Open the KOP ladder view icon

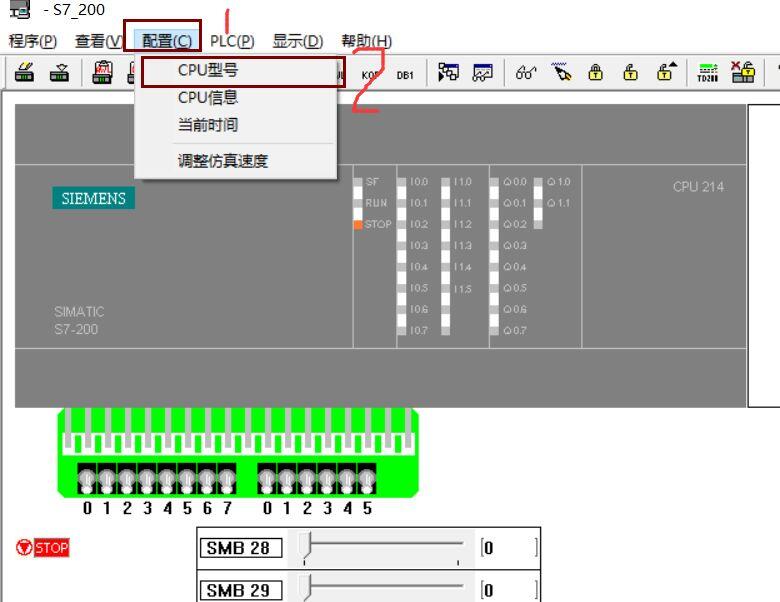click(371, 75)
